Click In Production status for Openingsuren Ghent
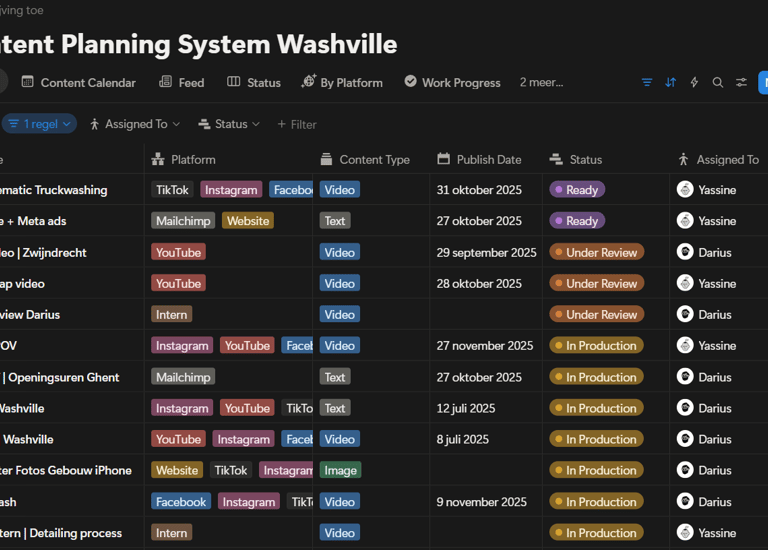This screenshot has height=550, width=768. click(596, 377)
